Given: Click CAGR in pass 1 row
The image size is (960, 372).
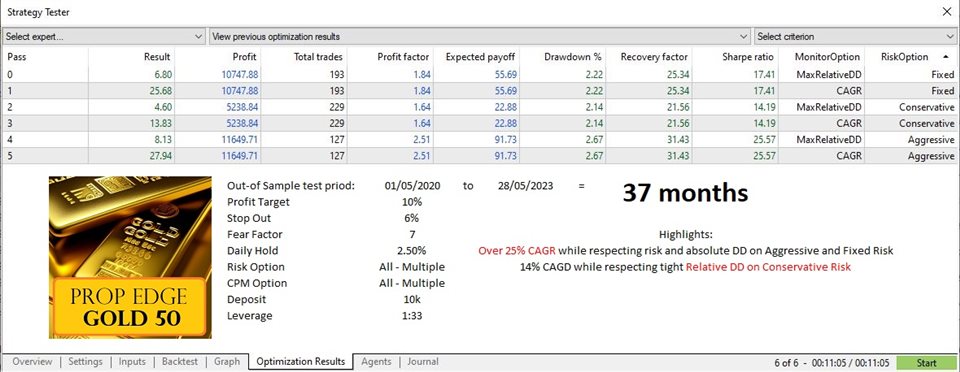Looking at the screenshot, I should tap(849, 91).
